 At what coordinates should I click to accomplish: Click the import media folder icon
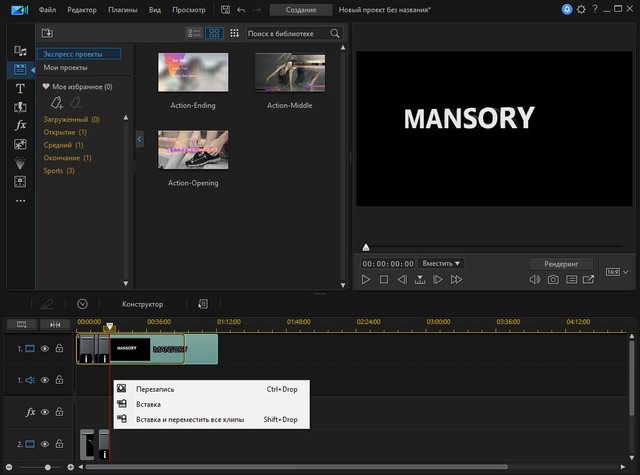point(47,33)
